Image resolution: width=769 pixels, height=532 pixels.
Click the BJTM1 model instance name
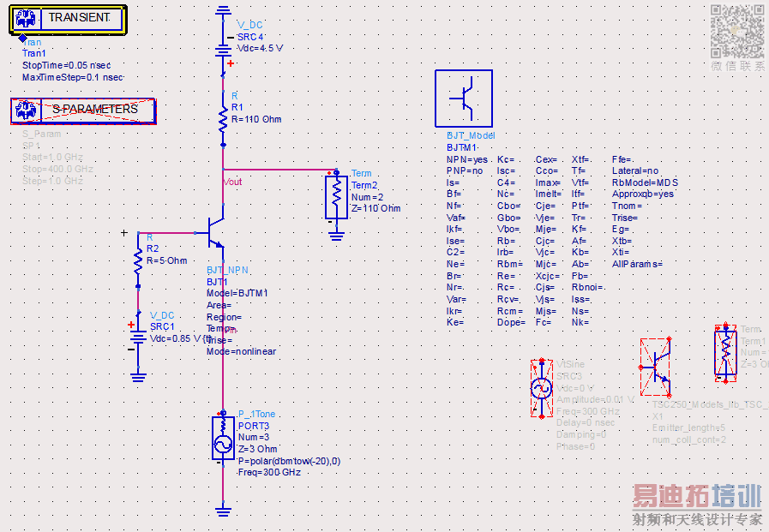pos(461,147)
